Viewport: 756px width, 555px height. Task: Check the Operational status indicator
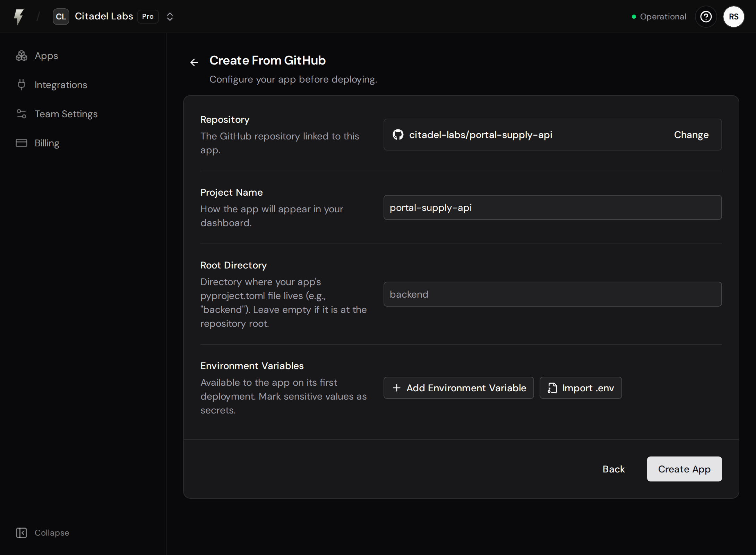click(x=659, y=17)
